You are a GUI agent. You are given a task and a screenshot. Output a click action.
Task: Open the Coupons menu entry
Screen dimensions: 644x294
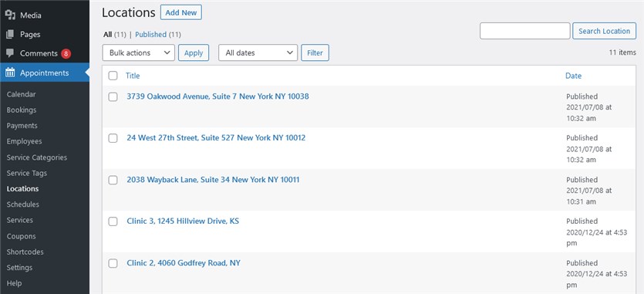pos(21,236)
